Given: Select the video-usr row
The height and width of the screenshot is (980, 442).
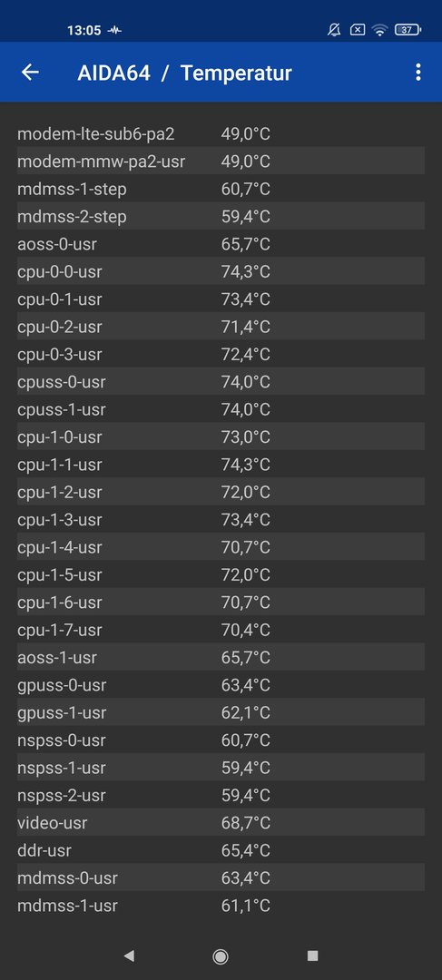Looking at the screenshot, I should click(x=221, y=822).
